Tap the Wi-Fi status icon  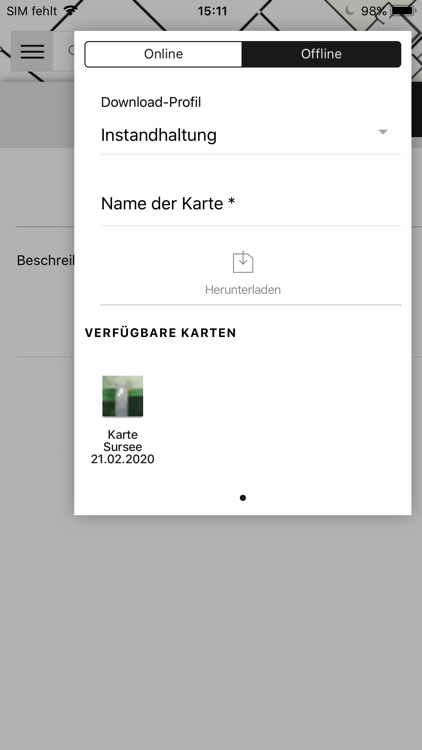(71, 11)
